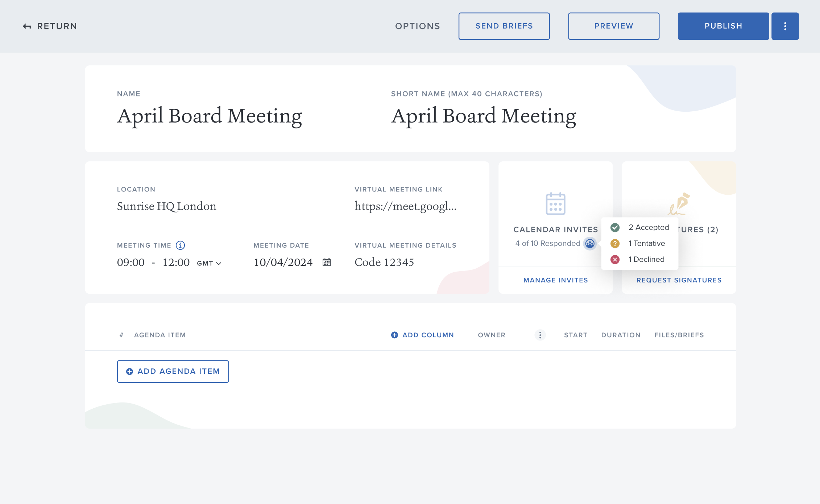Click the '4 of 10 Responded' text
The image size is (820, 504).
click(x=548, y=243)
